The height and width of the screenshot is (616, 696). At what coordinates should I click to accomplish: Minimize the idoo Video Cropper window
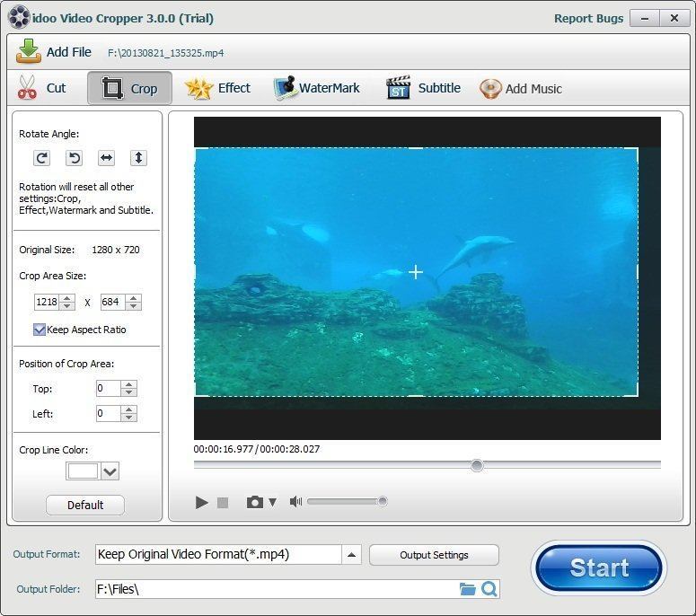click(x=645, y=19)
